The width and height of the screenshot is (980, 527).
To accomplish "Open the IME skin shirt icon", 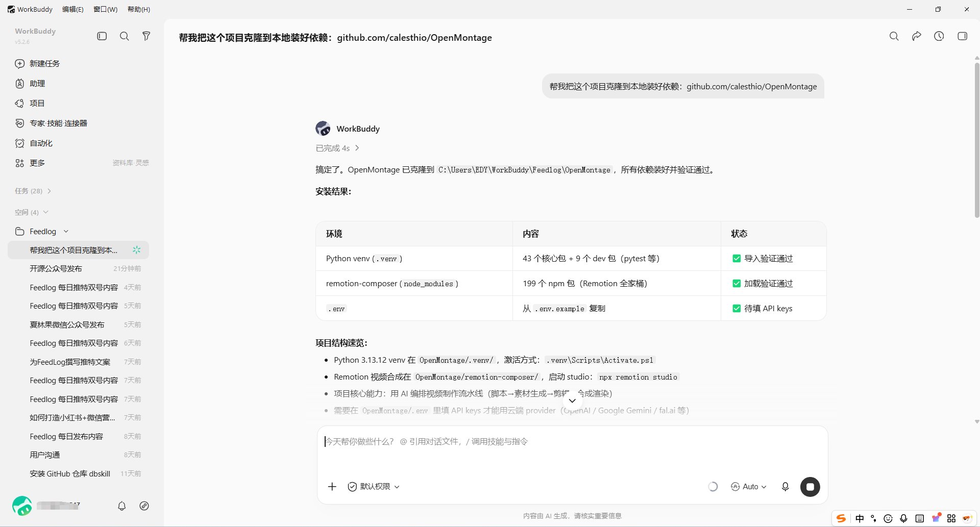I will (936, 518).
